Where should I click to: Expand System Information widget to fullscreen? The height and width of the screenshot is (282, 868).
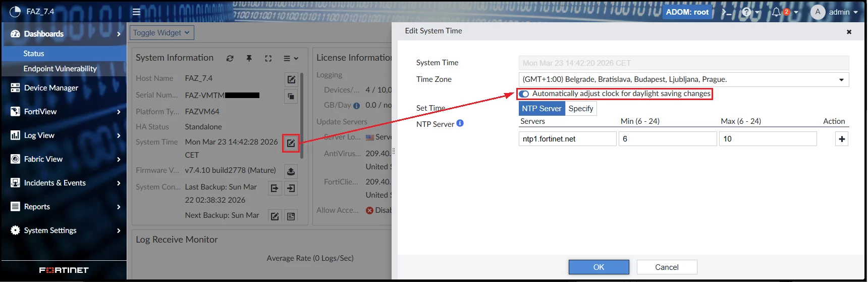268,59
